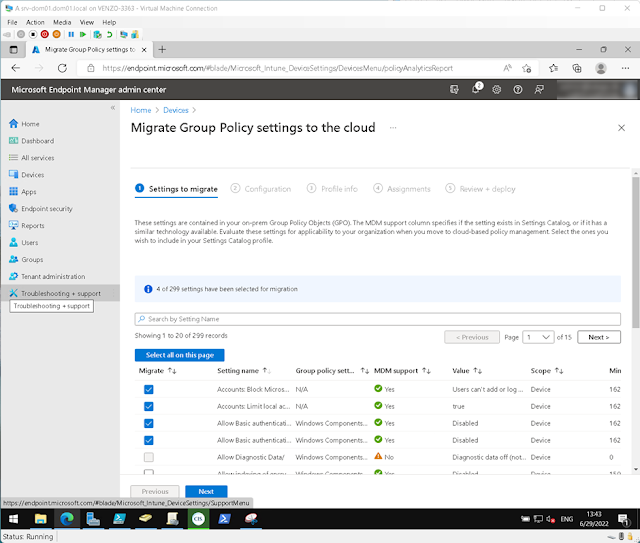
Task: Uncheck Accounts: Limit local account checkbox
Action: point(149,407)
